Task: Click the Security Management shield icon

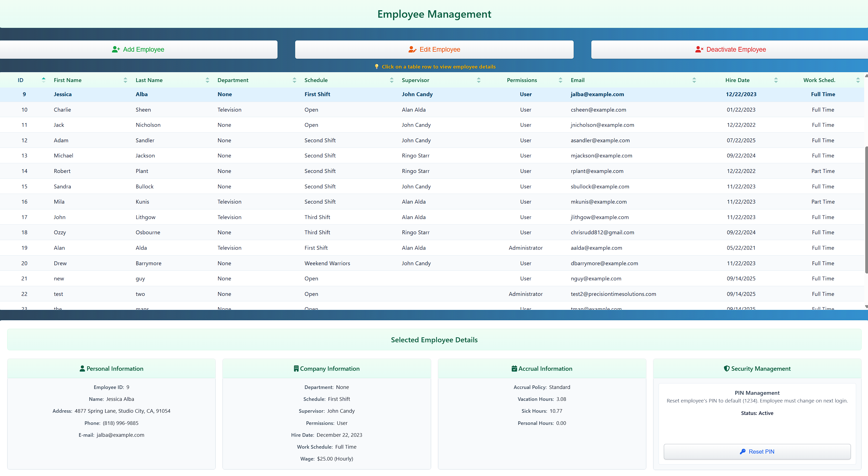Action: tap(727, 369)
